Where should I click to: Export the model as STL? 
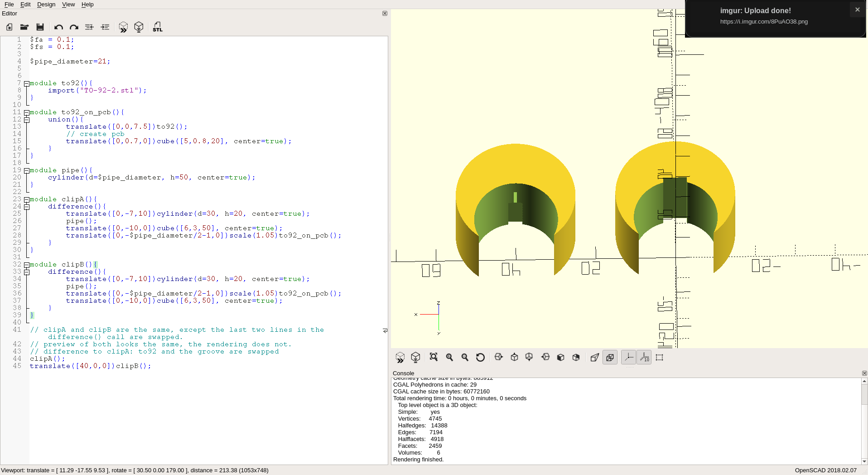(x=157, y=27)
